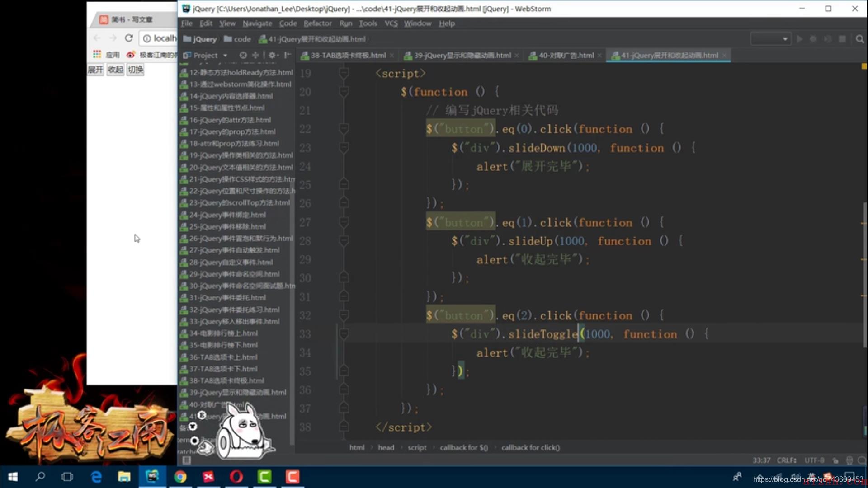Click callback for click() breadcrumb
The width and height of the screenshot is (868, 488).
tap(530, 447)
